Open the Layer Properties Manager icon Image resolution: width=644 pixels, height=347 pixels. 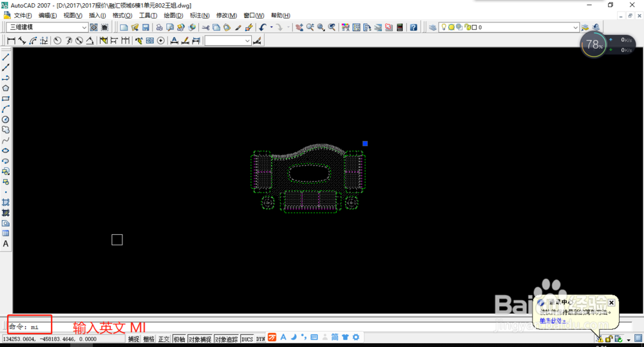tap(433, 28)
